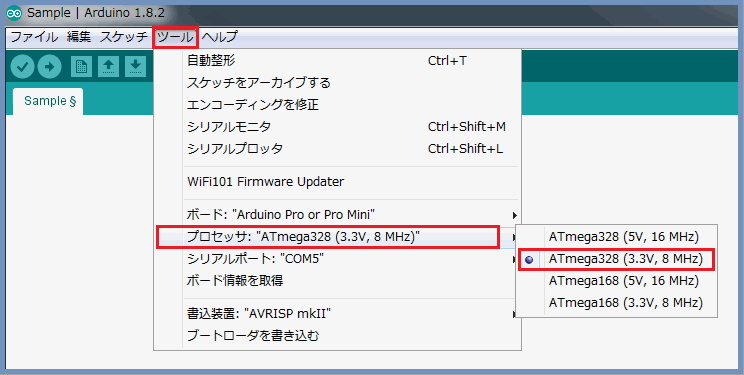Image resolution: width=744 pixels, height=375 pixels.
Task: Click the New sketch document icon
Action: (81, 67)
